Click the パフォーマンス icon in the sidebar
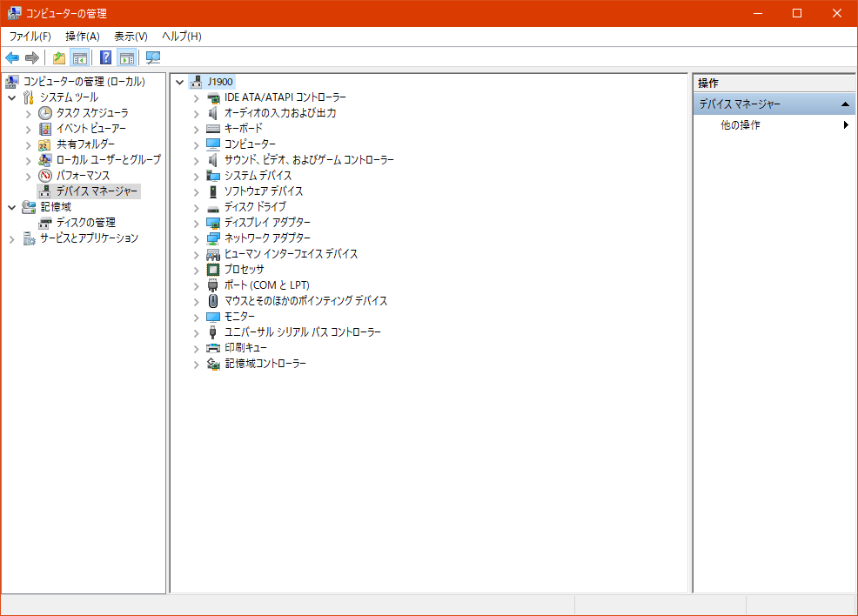The image size is (858, 616). [x=45, y=176]
